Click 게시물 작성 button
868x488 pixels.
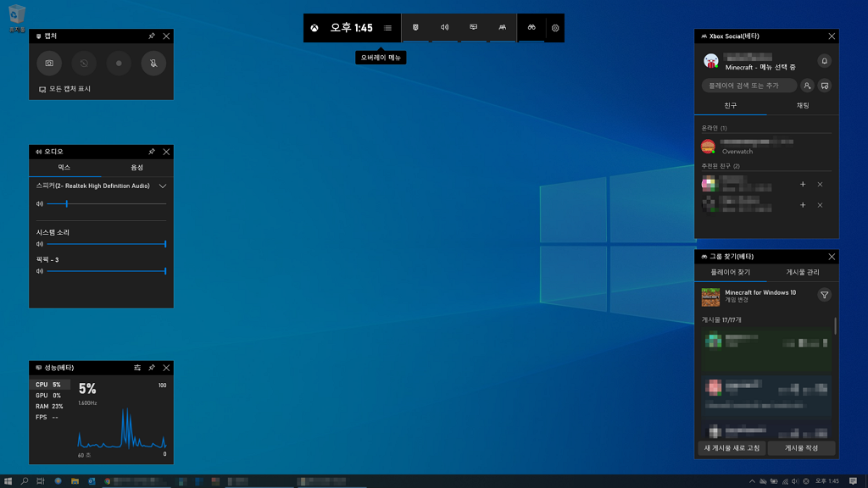point(801,448)
